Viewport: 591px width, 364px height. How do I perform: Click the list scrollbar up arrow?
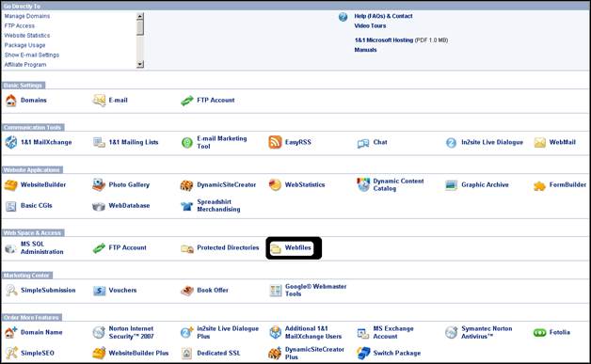click(140, 16)
